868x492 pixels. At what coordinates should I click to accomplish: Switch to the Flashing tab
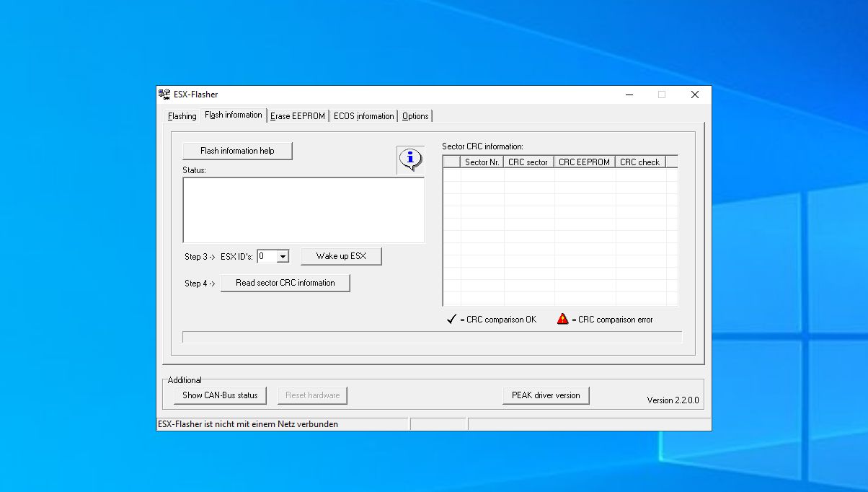pos(182,115)
